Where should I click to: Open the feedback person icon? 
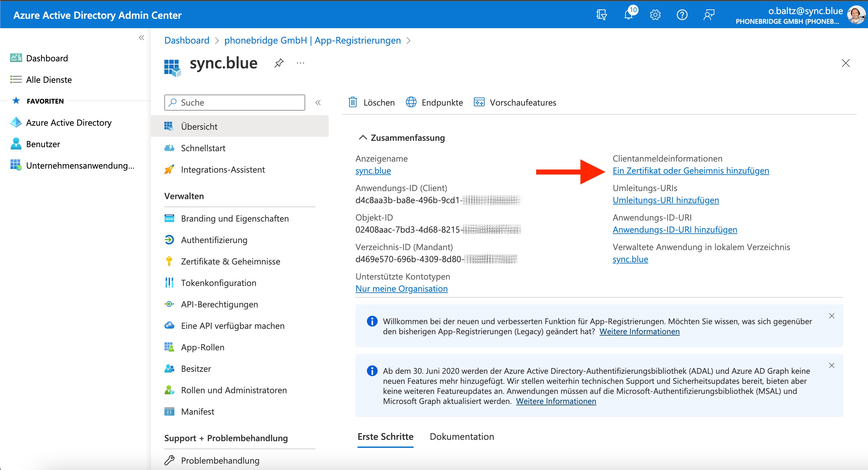[x=709, y=15]
